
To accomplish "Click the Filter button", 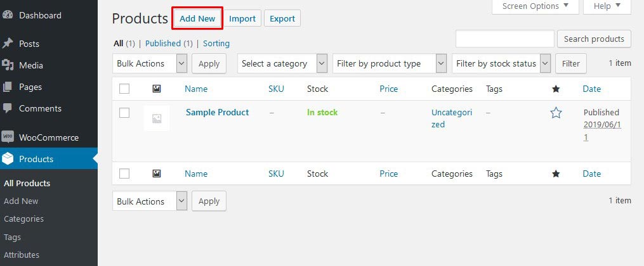I will (x=571, y=63).
